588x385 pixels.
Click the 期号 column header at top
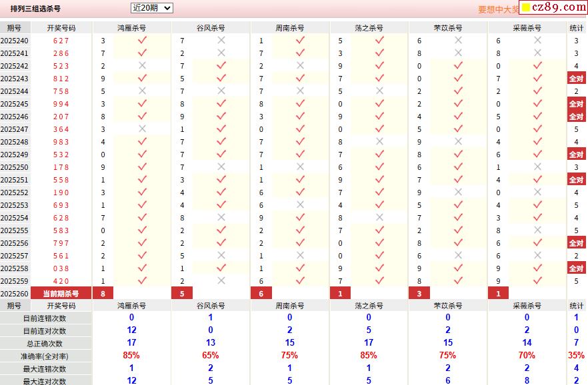click(14, 28)
